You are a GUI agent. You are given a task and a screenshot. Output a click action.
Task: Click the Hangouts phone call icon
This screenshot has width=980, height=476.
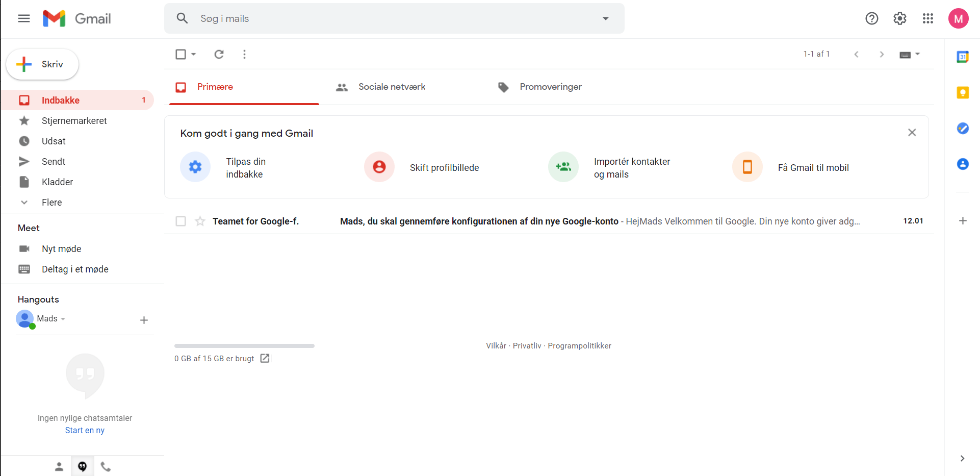coord(106,466)
